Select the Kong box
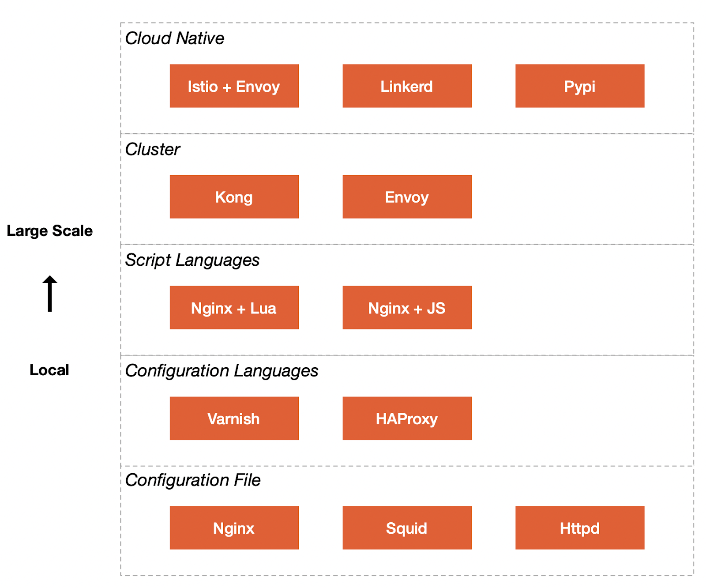 234,197
